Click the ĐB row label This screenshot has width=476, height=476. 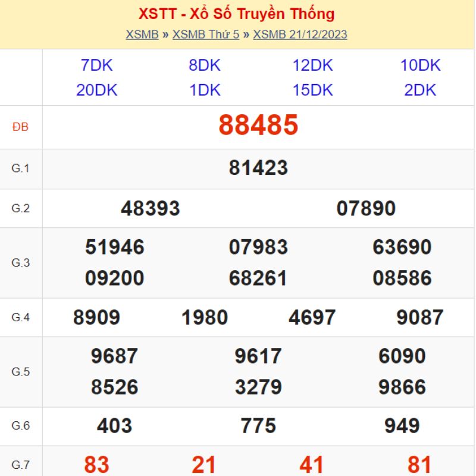tap(20, 127)
